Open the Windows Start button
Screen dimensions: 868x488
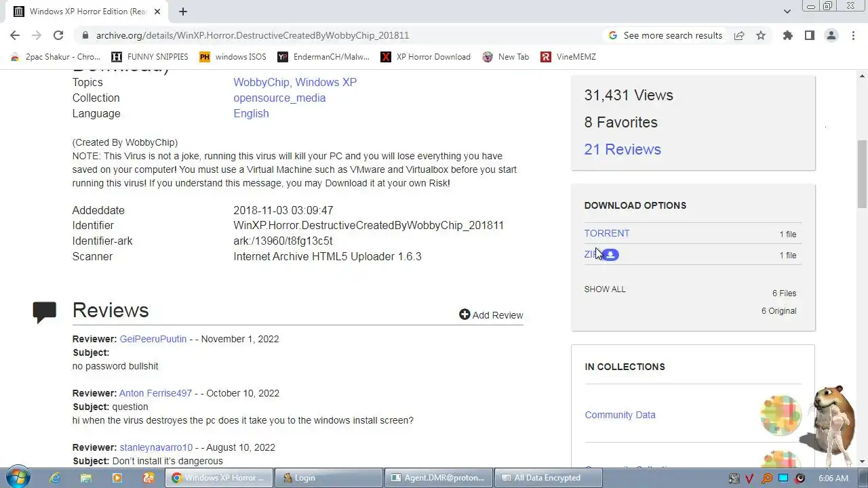(17, 477)
